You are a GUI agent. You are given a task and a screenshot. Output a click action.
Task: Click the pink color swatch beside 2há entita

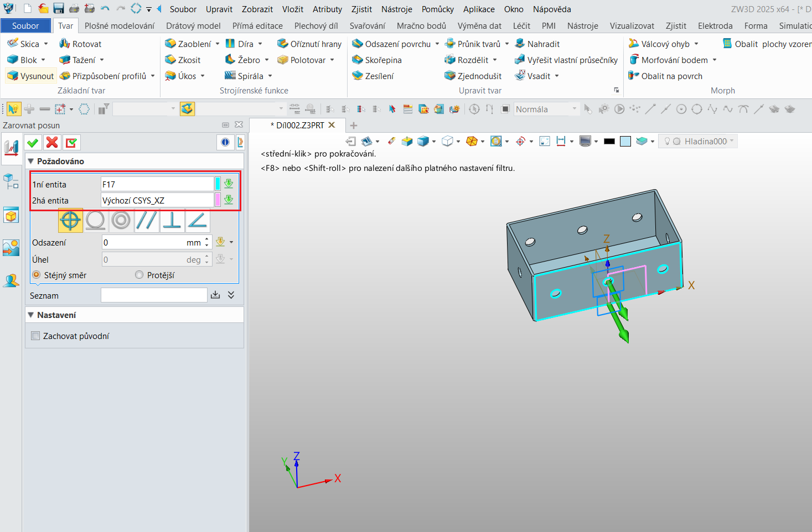218,200
